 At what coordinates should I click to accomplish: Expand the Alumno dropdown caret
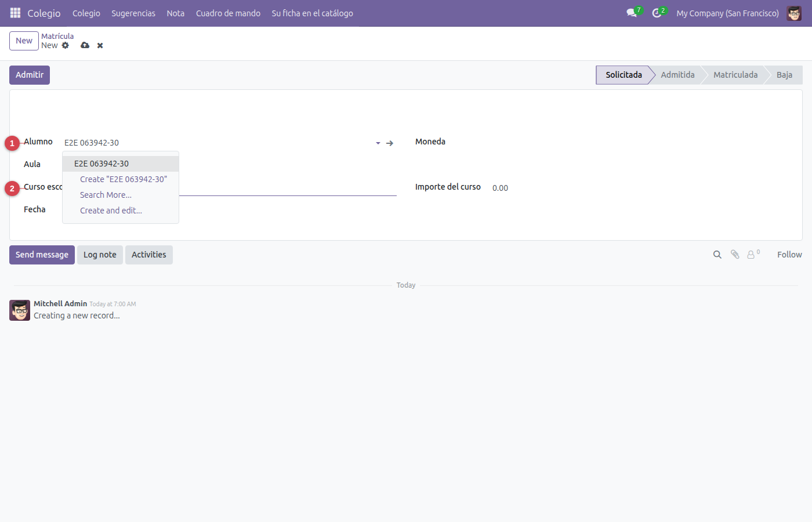tap(378, 143)
